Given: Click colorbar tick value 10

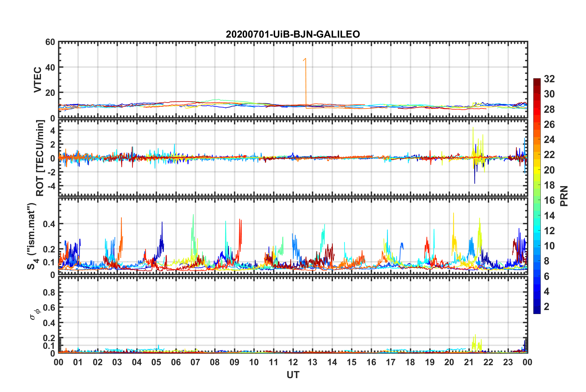Looking at the screenshot, I should click(x=549, y=246).
